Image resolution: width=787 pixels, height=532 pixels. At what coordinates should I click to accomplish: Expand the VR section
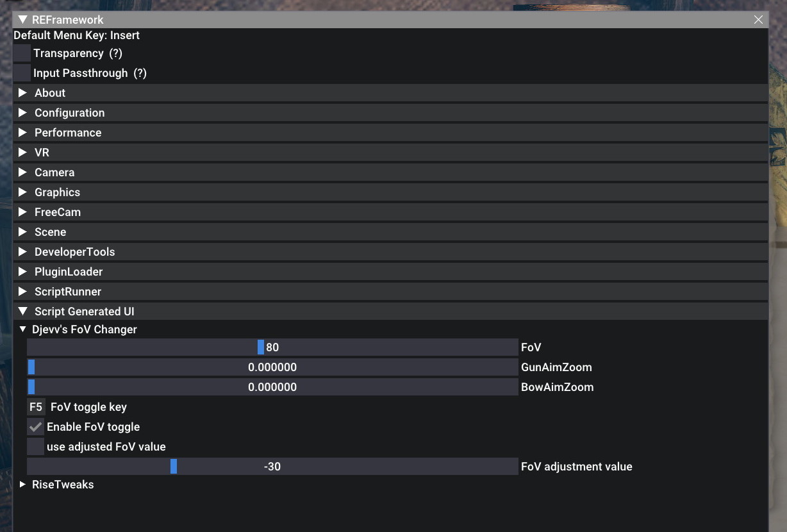390,153
